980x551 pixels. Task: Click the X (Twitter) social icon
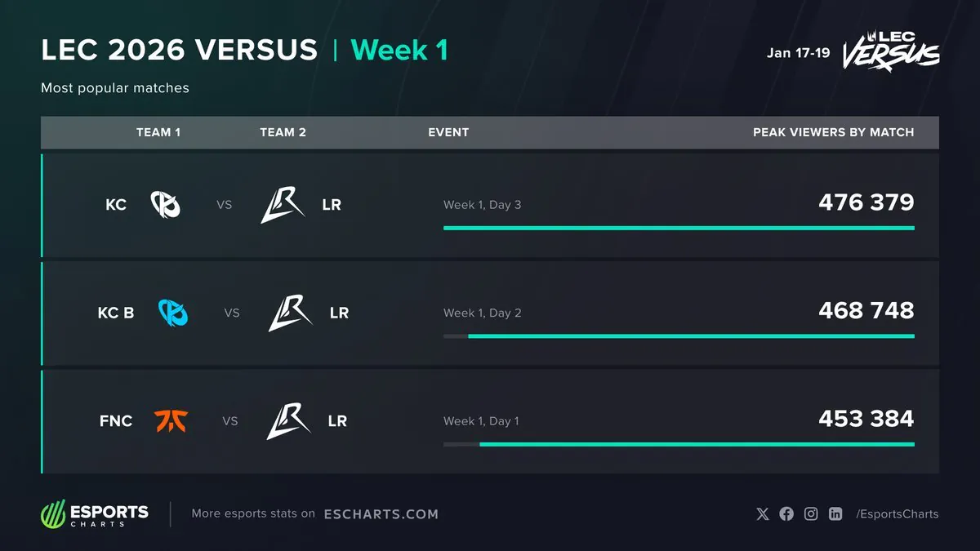763,513
